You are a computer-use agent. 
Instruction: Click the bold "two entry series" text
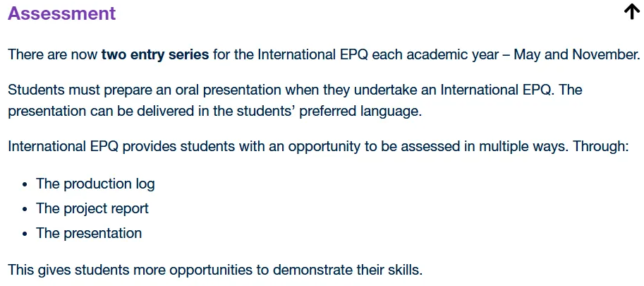(155, 54)
